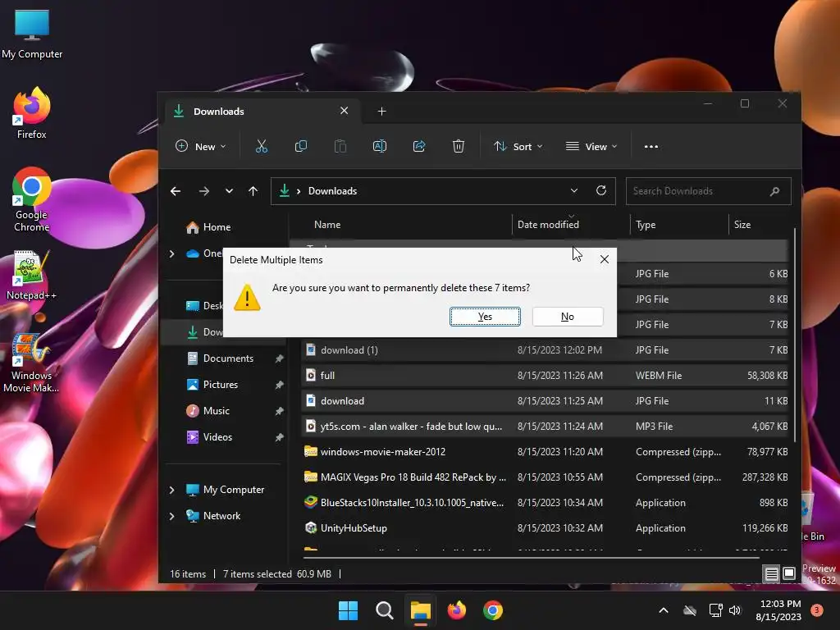
Task: Expand recent locations chevron
Action: pos(230,191)
